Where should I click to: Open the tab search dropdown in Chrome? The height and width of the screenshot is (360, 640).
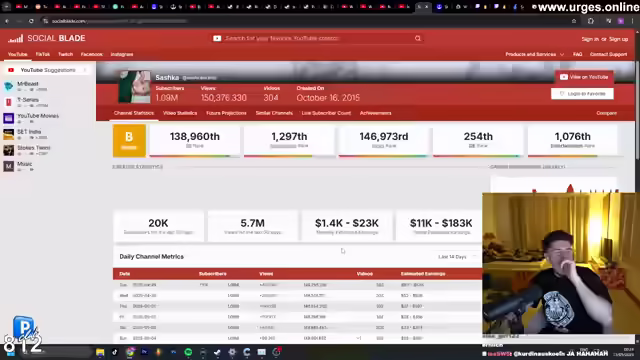pyautogui.click(x=7, y=7)
